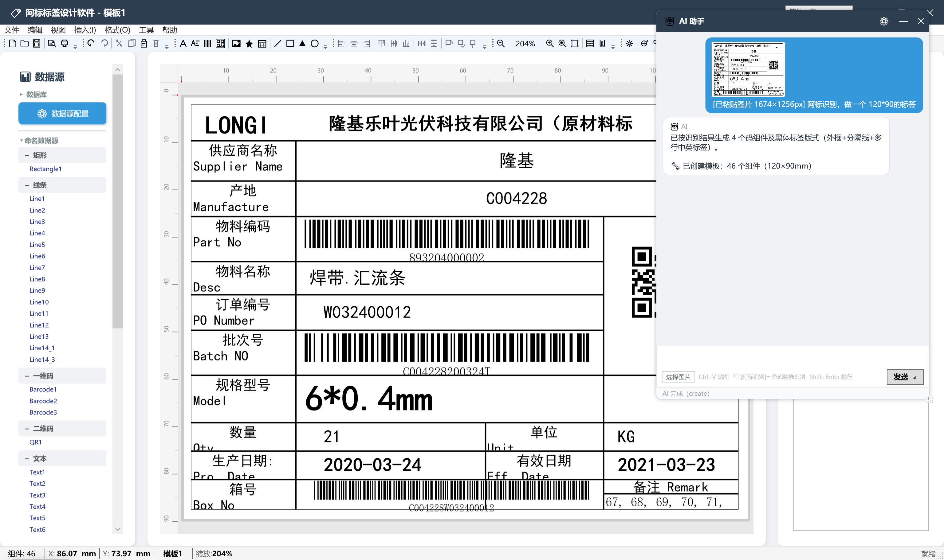Click the 数据源配置 button
This screenshot has width=944, height=560.
point(62,113)
